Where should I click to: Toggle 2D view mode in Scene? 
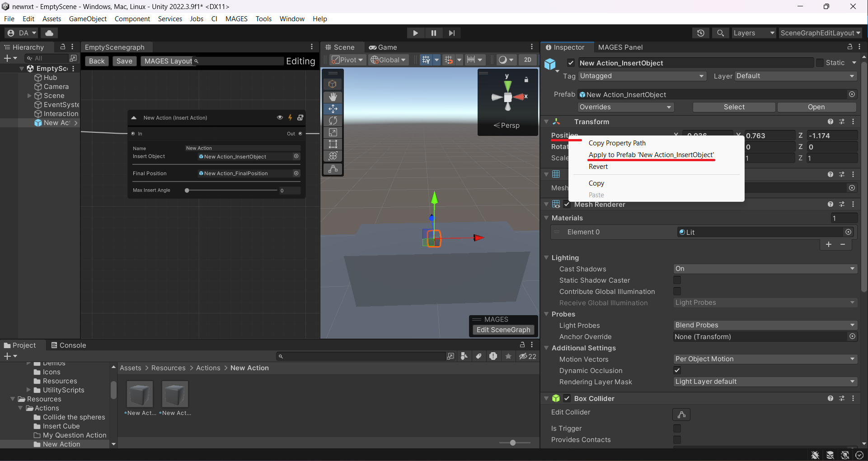(527, 60)
